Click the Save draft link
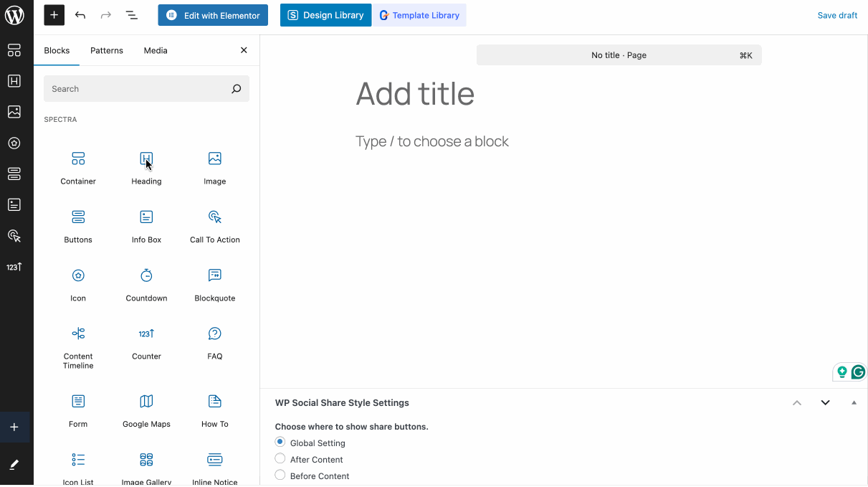 coord(837,15)
